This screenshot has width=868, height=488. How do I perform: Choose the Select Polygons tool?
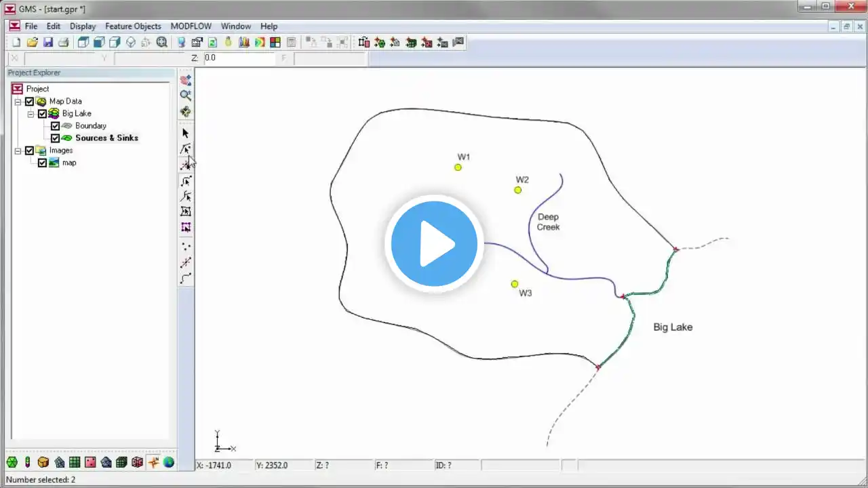[186, 211]
